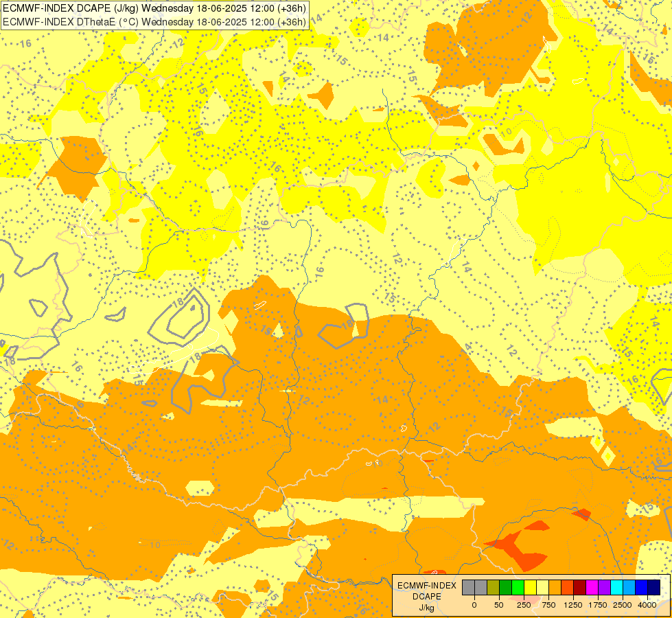Click the 'DCAPE' label in the legend box
Viewport: 672px width, 618px height.
(x=427, y=597)
